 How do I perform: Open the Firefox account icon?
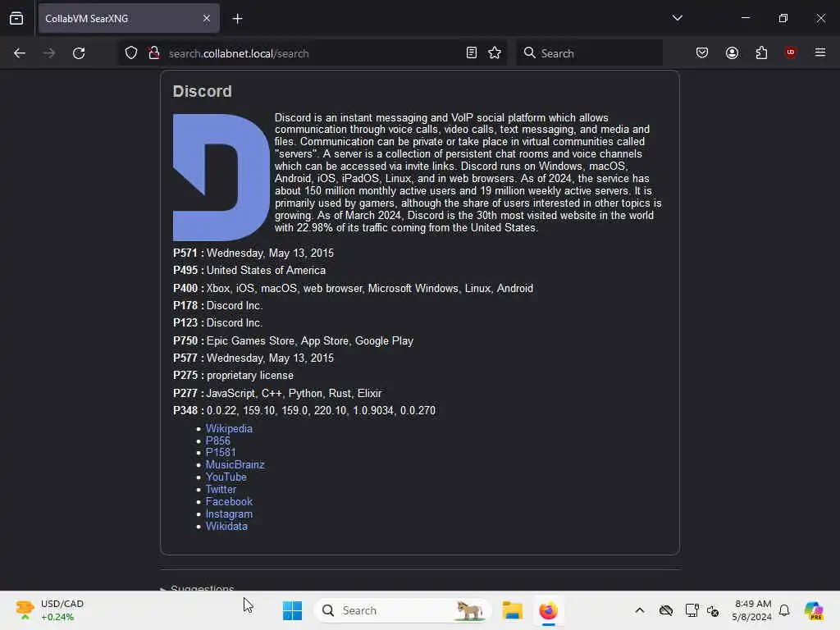732,52
